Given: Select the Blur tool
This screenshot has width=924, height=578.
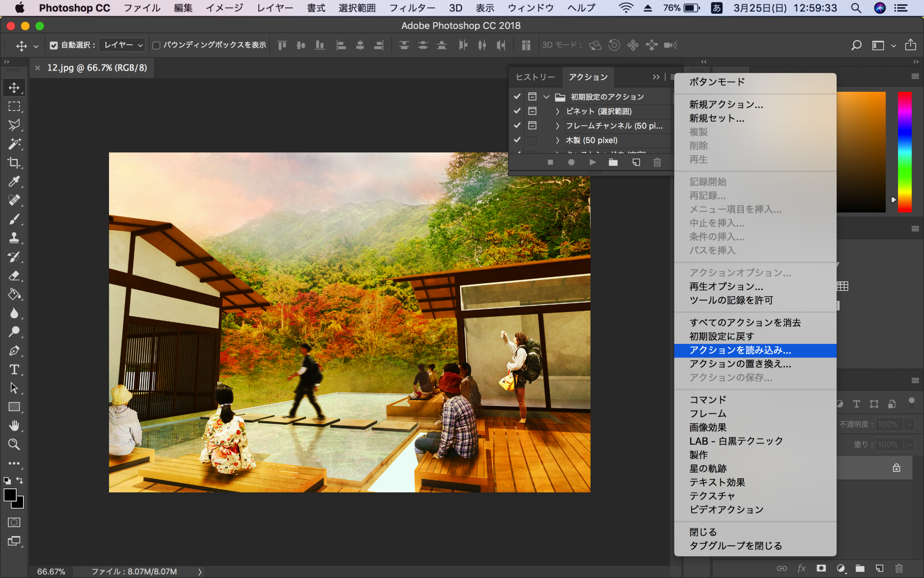Looking at the screenshot, I should (14, 313).
